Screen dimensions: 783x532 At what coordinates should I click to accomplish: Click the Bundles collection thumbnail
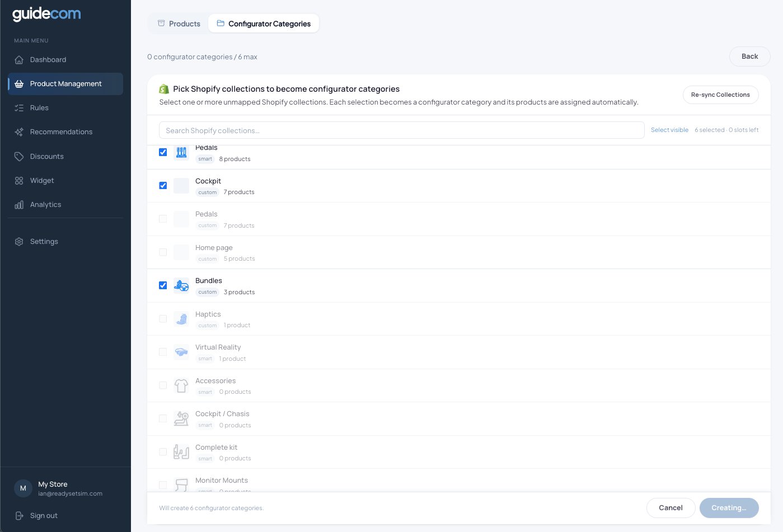point(181,286)
